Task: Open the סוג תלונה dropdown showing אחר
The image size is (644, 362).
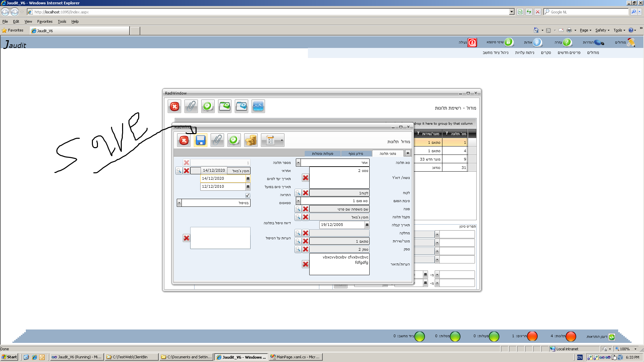Action: coord(298,163)
